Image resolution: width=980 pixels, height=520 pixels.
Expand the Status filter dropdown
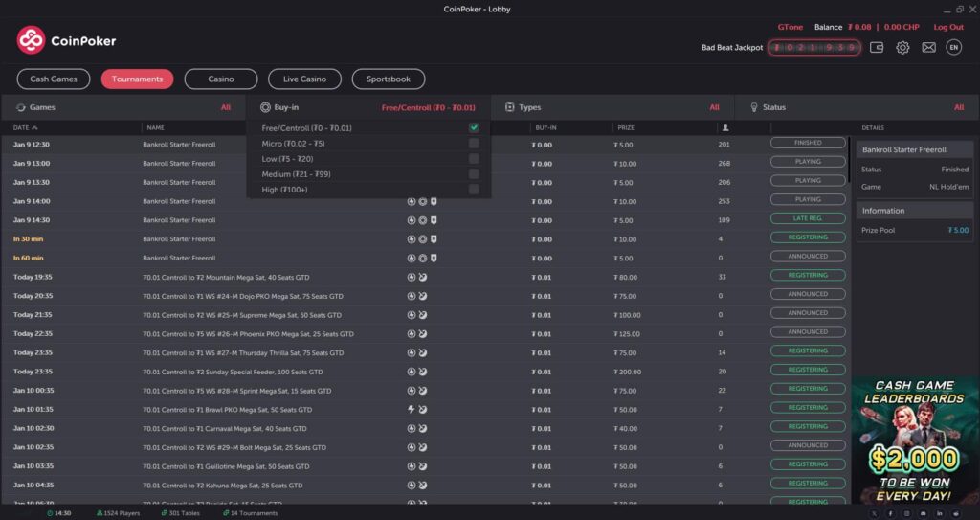tap(857, 107)
